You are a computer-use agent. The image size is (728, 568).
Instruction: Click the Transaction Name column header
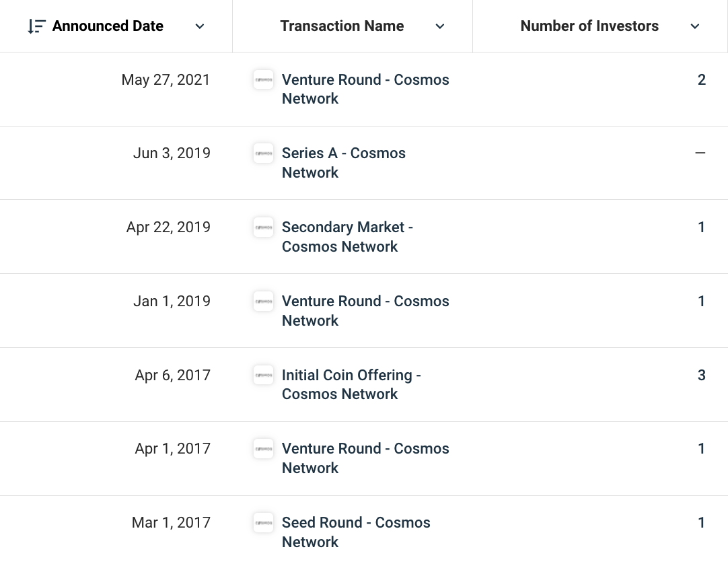coord(342,26)
